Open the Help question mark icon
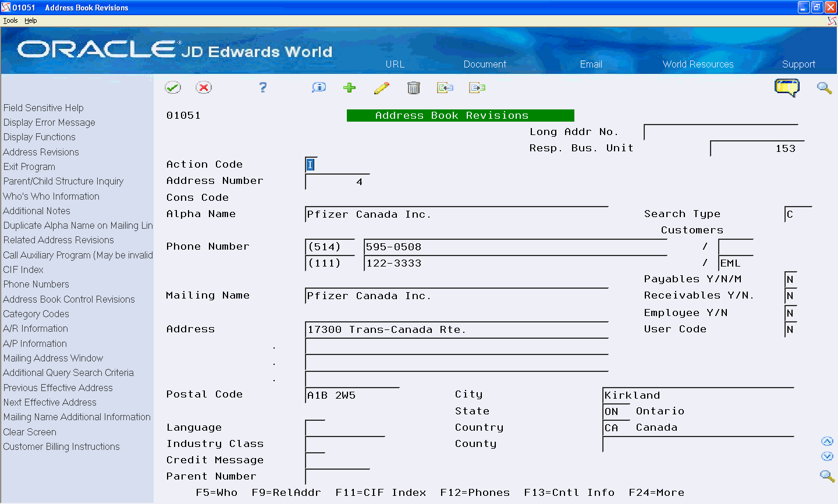The image size is (838, 504). tap(262, 87)
